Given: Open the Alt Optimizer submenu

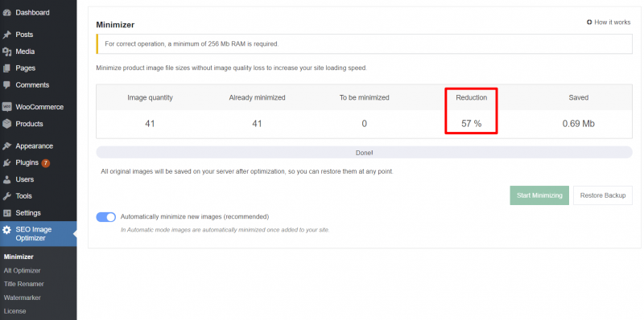Looking at the screenshot, I should point(22,271).
